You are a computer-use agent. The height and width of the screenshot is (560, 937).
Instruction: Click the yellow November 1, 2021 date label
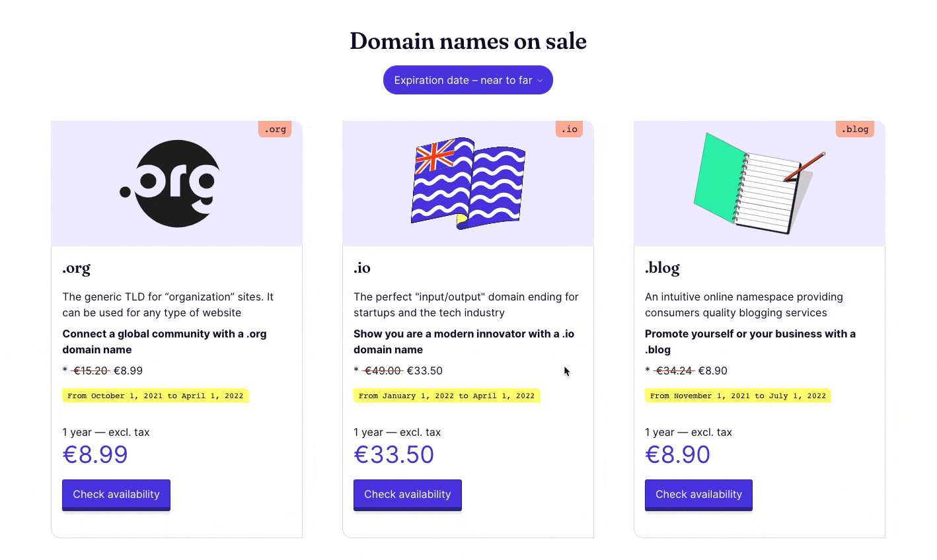click(x=737, y=396)
